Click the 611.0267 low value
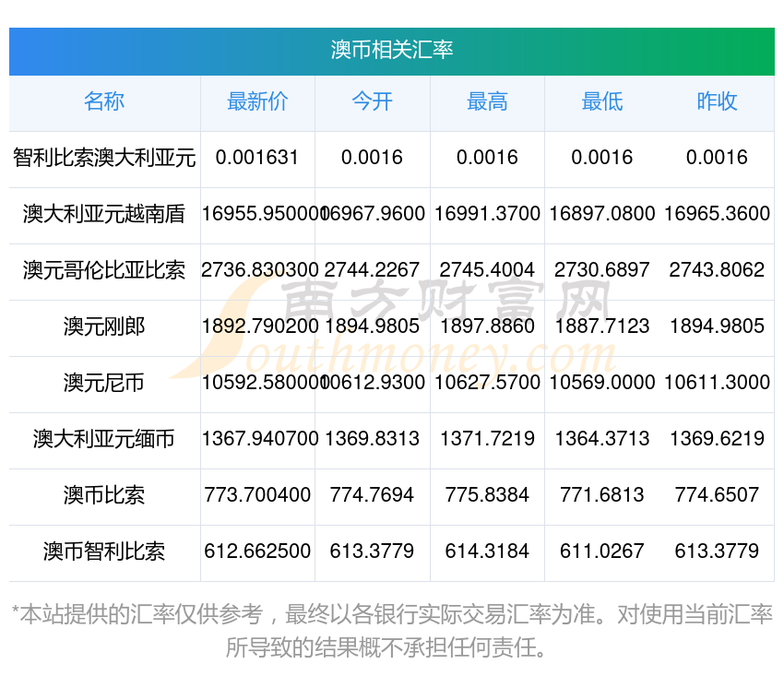Viewport: 784px width, 676px height. (x=602, y=551)
